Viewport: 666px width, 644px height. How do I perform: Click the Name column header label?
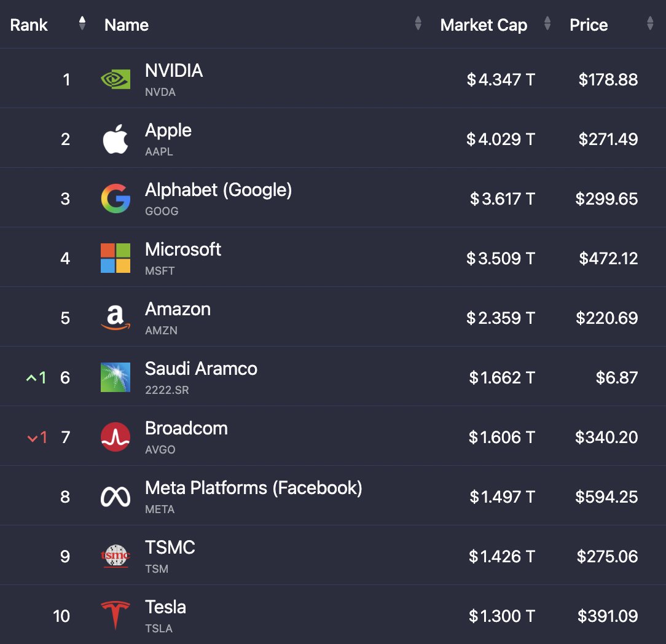click(127, 25)
